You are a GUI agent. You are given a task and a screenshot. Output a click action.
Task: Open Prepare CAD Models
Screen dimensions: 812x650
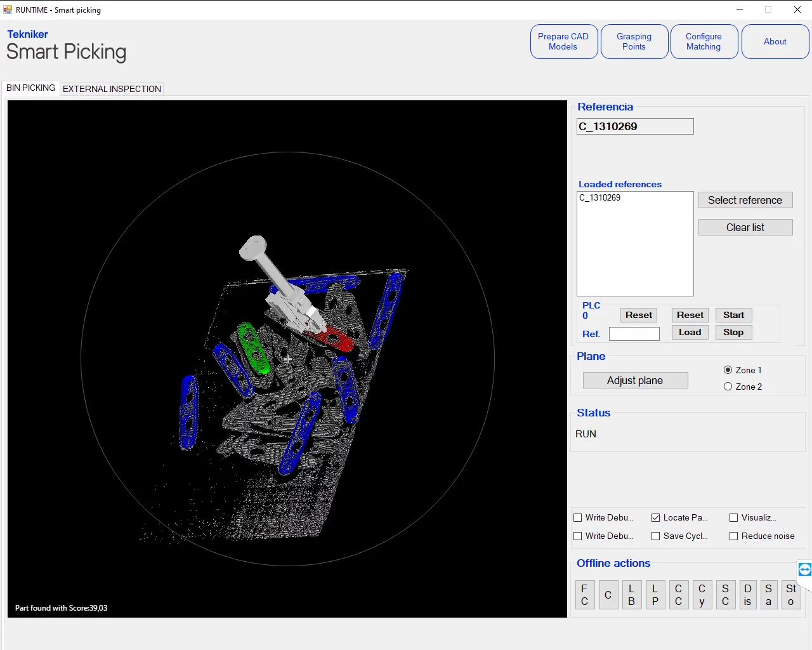pos(563,42)
